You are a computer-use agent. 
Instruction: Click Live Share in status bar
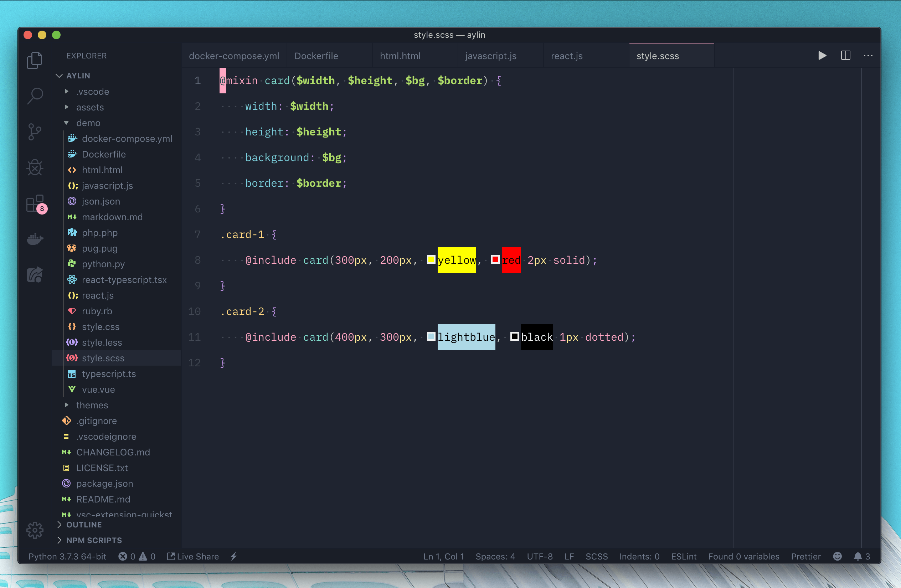[x=193, y=556]
